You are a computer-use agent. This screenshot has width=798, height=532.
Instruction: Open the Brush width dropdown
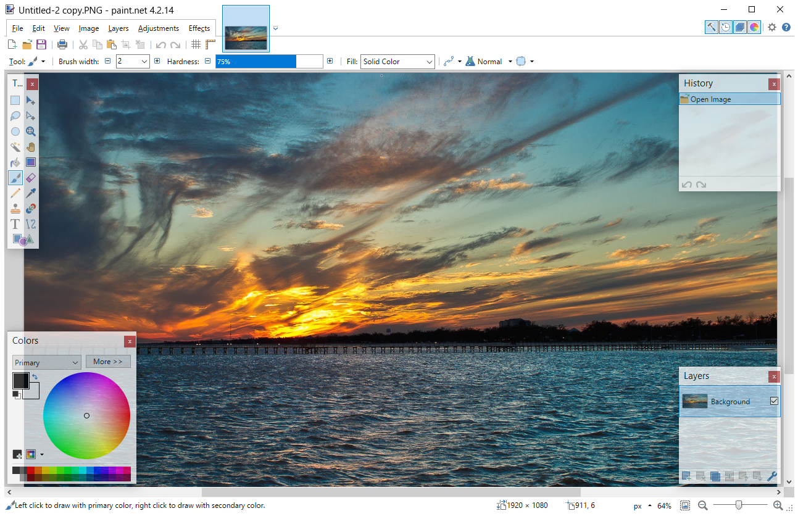point(144,62)
